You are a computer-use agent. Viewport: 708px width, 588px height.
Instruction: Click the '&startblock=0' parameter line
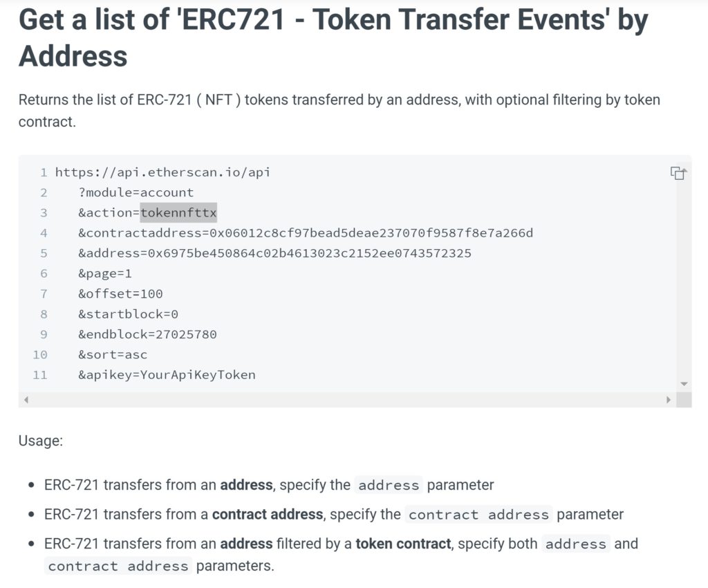pos(128,314)
